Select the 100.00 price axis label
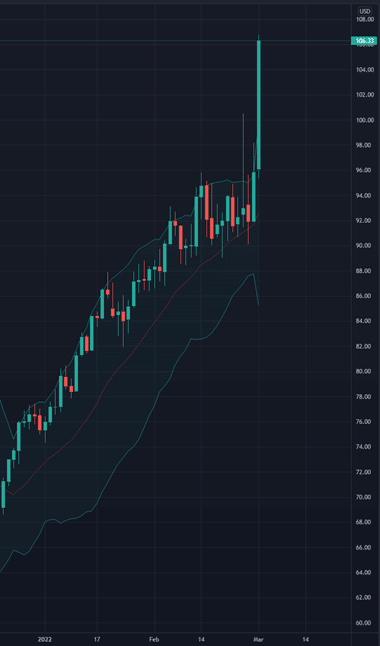Viewport: 380px width, 646px height. click(364, 120)
